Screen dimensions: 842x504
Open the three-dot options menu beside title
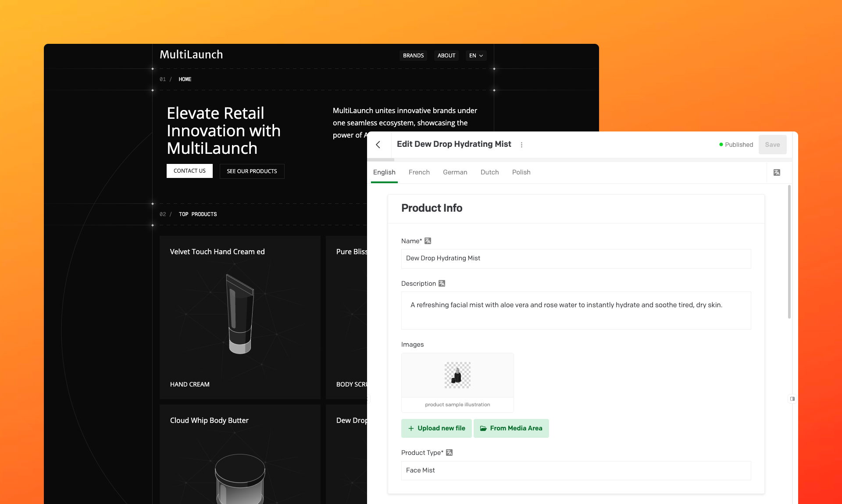pos(521,145)
